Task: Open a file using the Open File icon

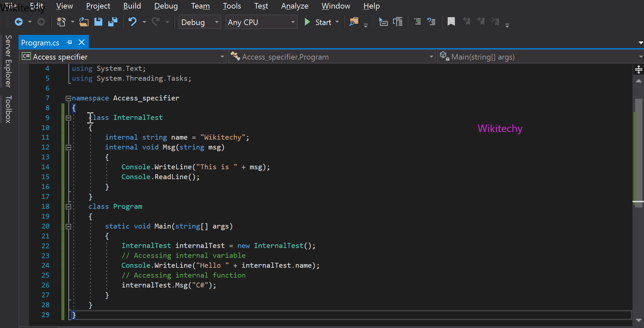Action: tap(84, 22)
